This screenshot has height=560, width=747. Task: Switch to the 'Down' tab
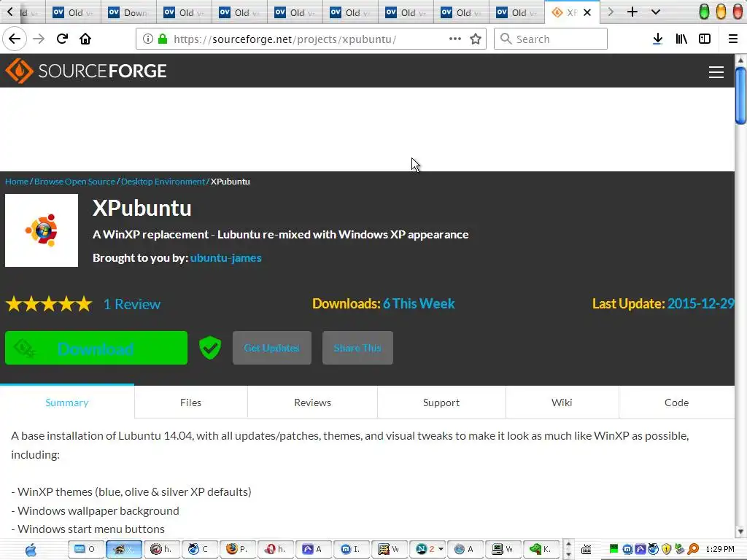128,13
